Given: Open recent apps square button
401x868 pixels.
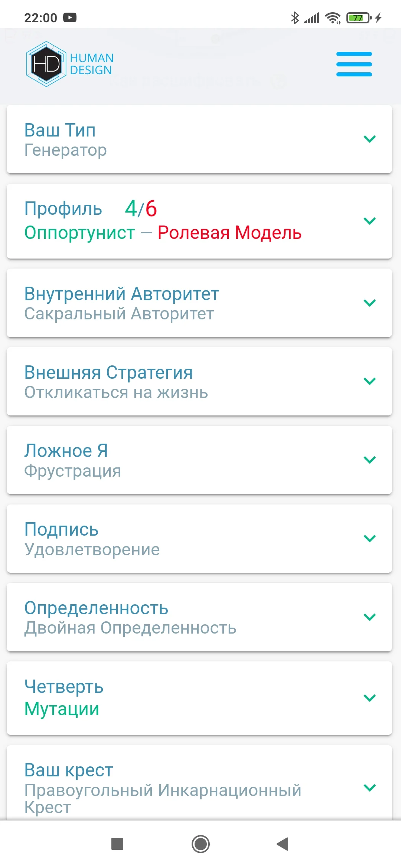Looking at the screenshot, I should click(117, 844).
